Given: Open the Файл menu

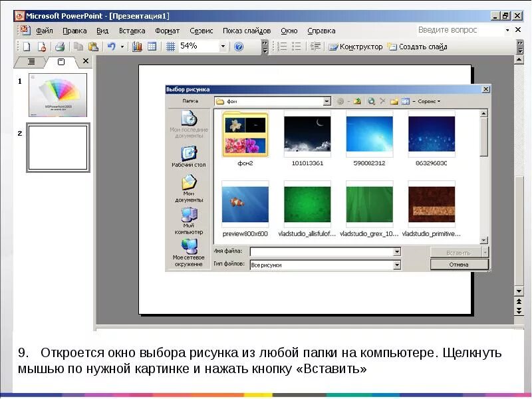Looking at the screenshot, I should 45,31.
